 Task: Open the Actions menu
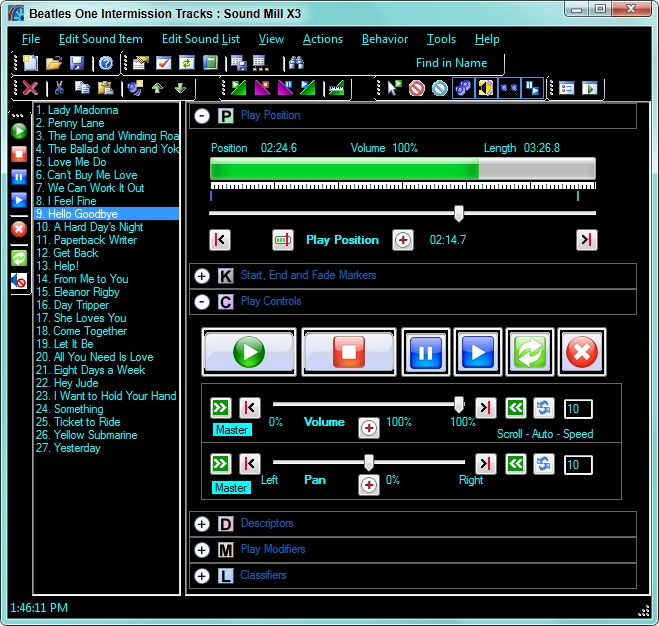(323, 39)
